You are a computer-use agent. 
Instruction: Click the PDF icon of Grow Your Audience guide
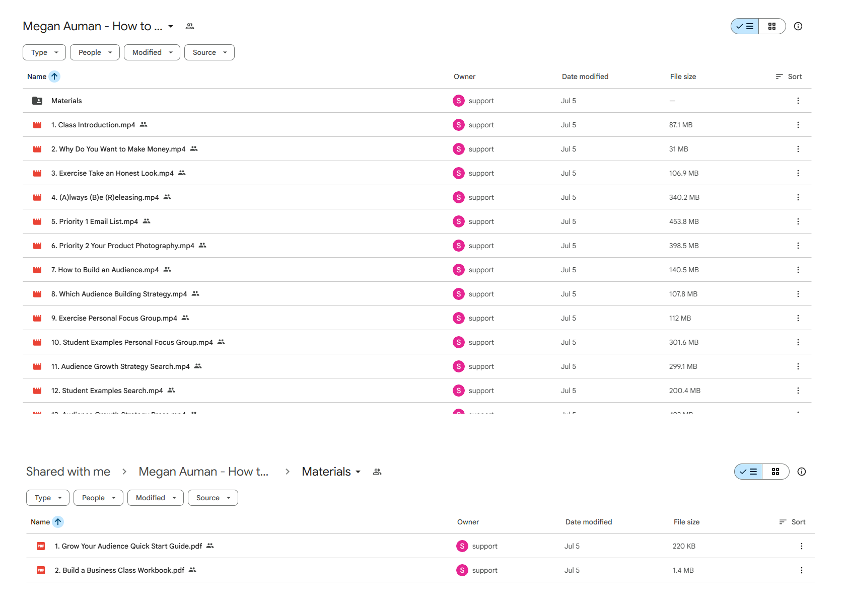(41, 546)
